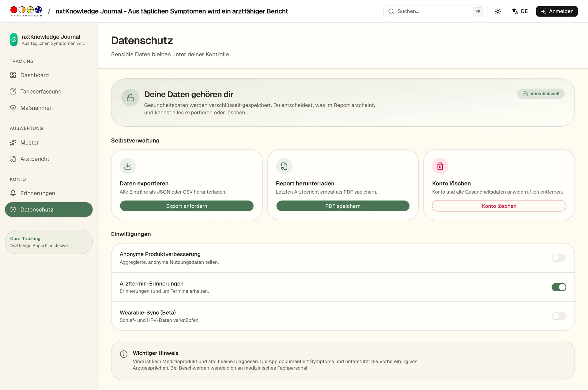The height and width of the screenshot is (390, 588).
Task: Click the Datenschutz page heading
Action: (x=142, y=40)
